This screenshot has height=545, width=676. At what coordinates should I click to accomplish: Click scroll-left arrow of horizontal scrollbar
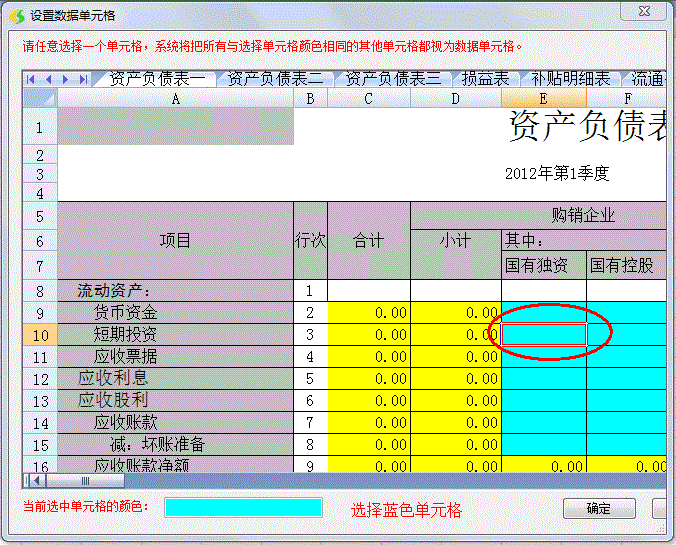(36, 480)
